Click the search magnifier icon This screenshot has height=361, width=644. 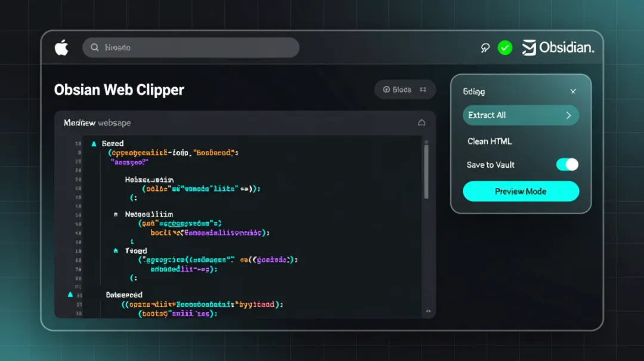pyautogui.click(x=95, y=48)
